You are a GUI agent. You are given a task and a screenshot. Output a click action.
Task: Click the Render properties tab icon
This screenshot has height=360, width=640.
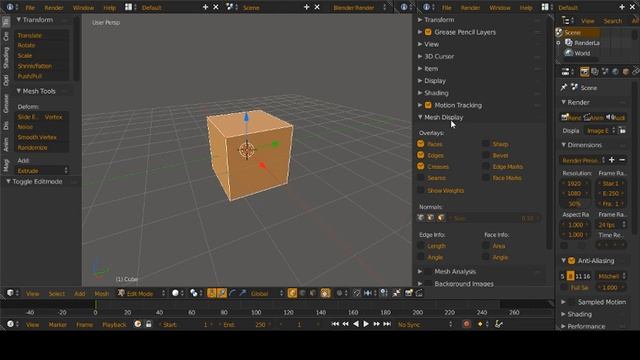click(584, 72)
